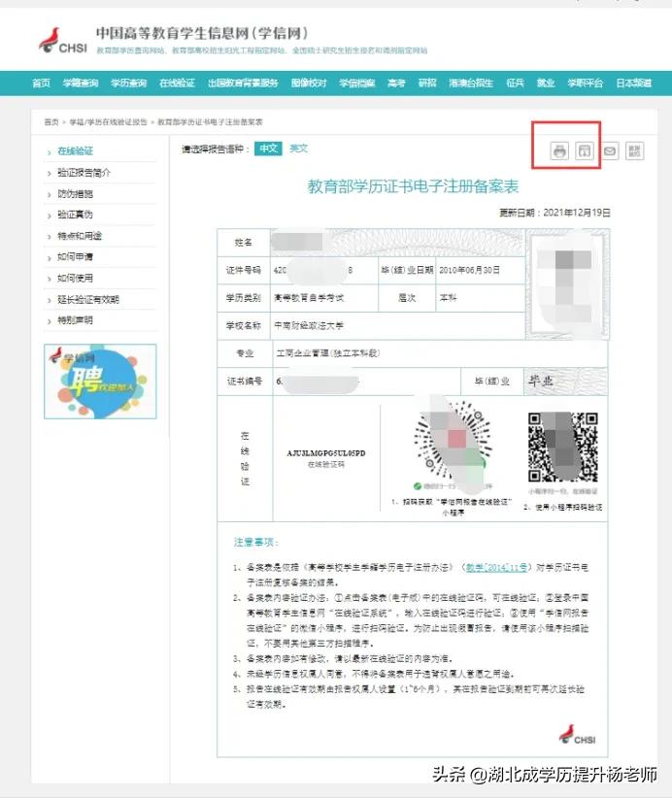Image resolution: width=672 pixels, height=798 pixels.
Task: Click the print report icon
Action: [560, 151]
